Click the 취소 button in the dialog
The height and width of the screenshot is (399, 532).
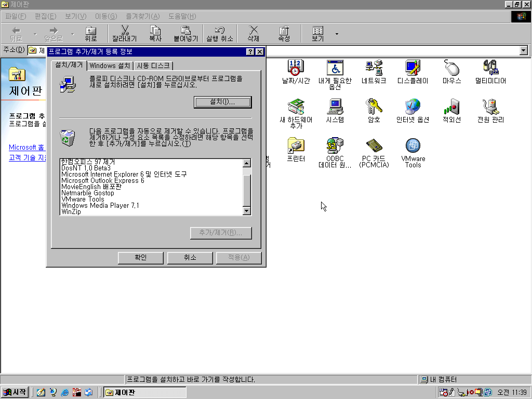tap(190, 258)
